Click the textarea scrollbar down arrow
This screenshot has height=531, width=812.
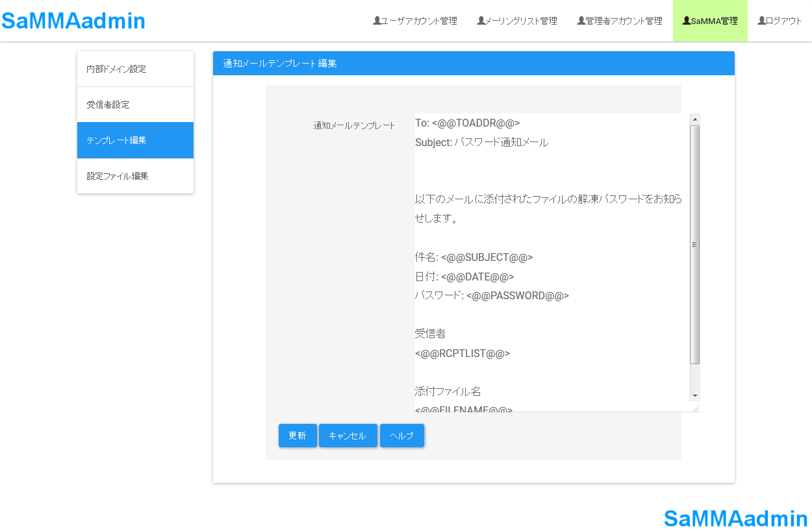pyautogui.click(x=695, y=396)
